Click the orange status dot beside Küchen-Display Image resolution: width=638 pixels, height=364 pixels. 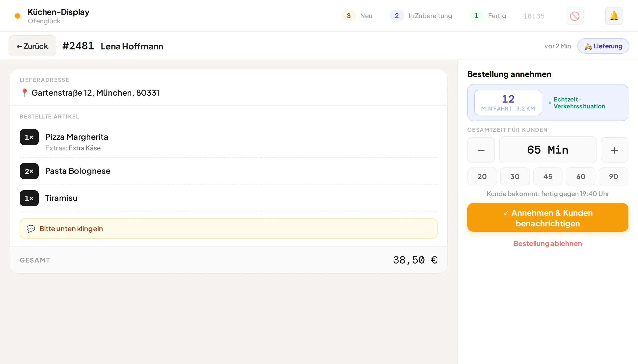[x=18, y=16]
